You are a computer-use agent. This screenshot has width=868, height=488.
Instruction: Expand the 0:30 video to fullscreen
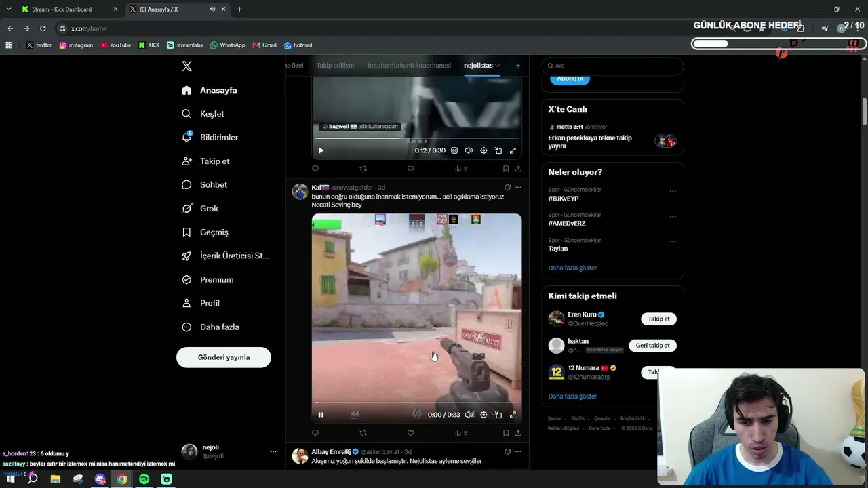513,150
